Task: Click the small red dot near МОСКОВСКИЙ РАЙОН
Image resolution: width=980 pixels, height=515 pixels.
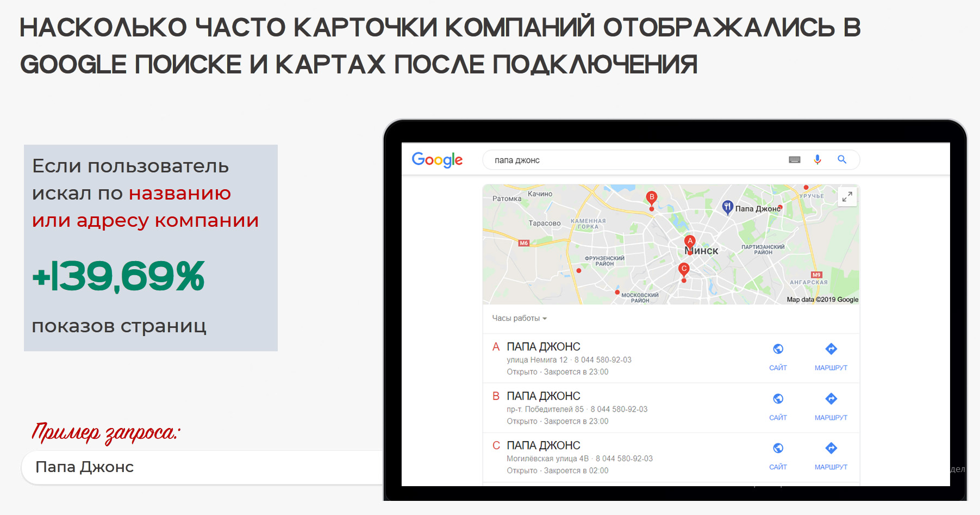Action: tap(617, 292)
